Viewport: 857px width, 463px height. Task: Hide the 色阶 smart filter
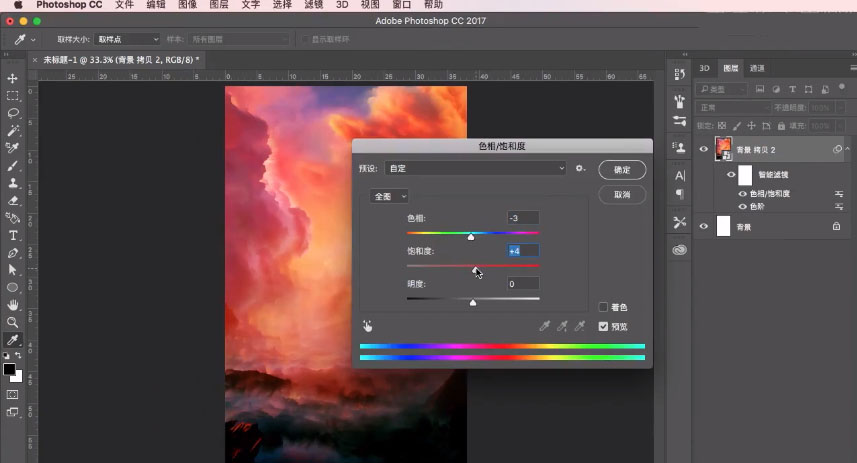point(743,207)
